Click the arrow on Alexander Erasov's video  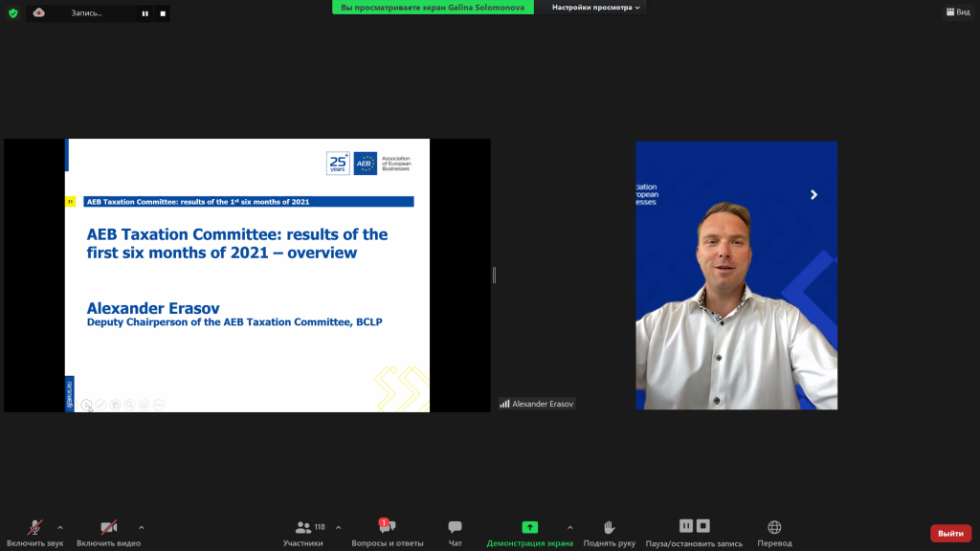(813, 195)
